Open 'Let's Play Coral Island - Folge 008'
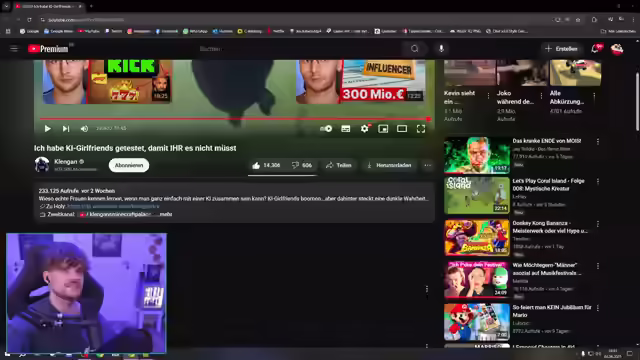 pos(548,184)
